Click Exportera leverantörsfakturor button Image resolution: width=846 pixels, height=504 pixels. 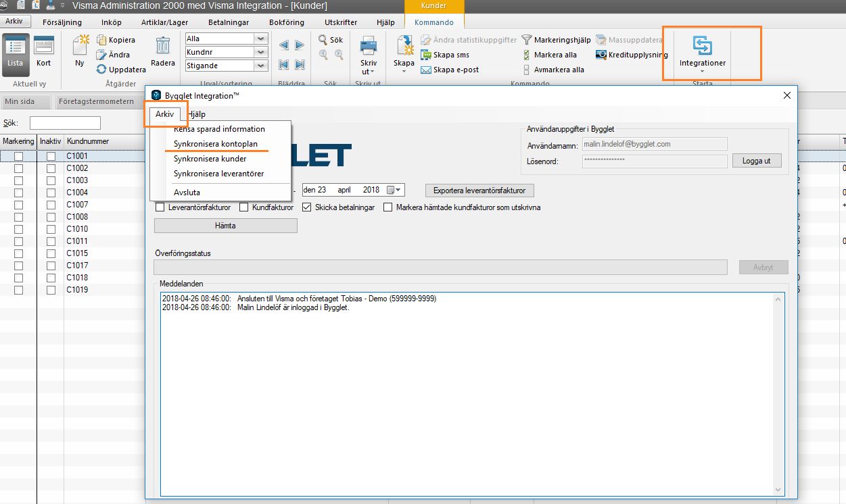point(479,191)
